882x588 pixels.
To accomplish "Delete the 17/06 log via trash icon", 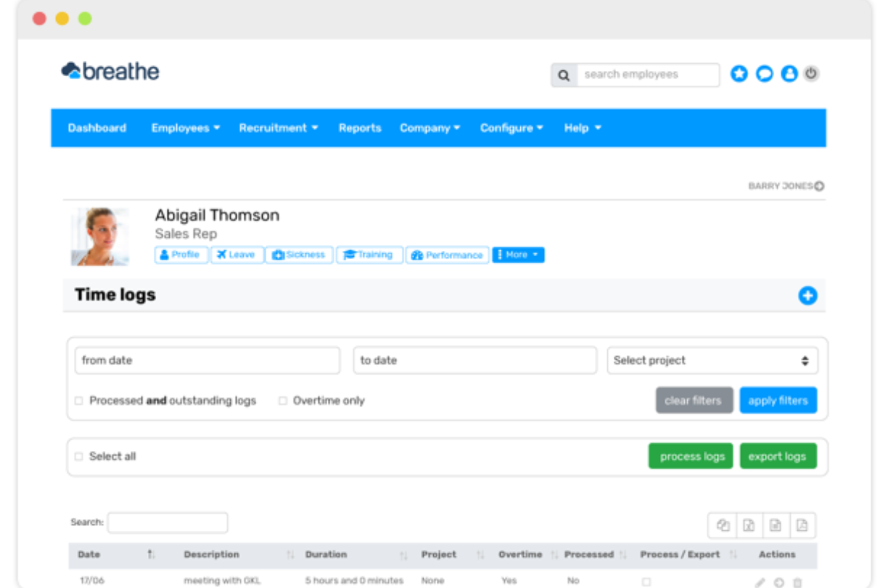I will coord(799,581).
